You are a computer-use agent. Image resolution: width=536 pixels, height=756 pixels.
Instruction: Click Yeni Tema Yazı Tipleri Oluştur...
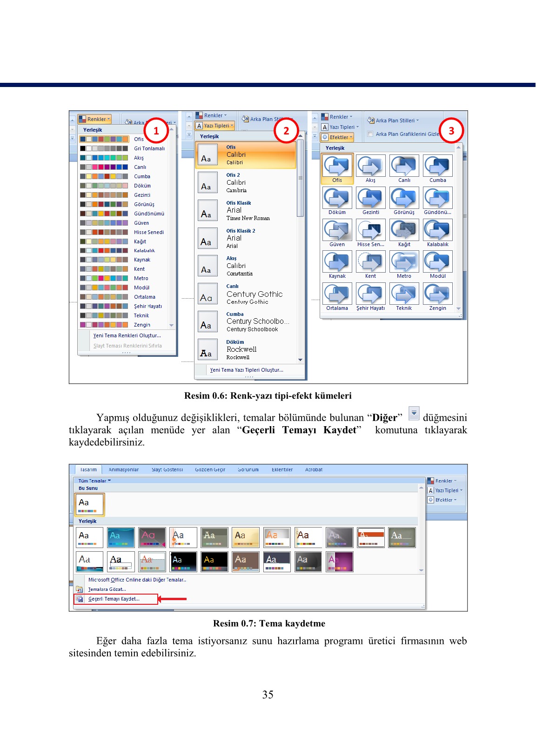[247, 370]
